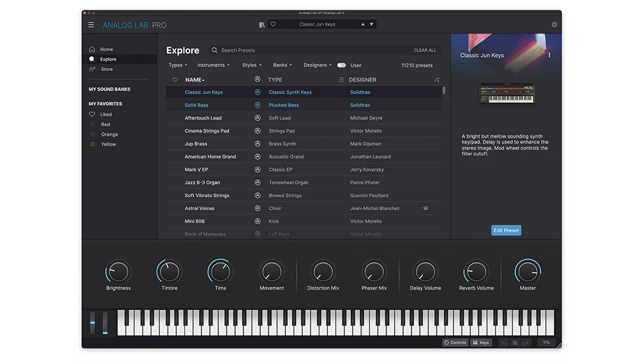The image size is (644, 362).
Task: Expand the Types filter dropdown
Action: pyautogui.click(x=178, y=65)
